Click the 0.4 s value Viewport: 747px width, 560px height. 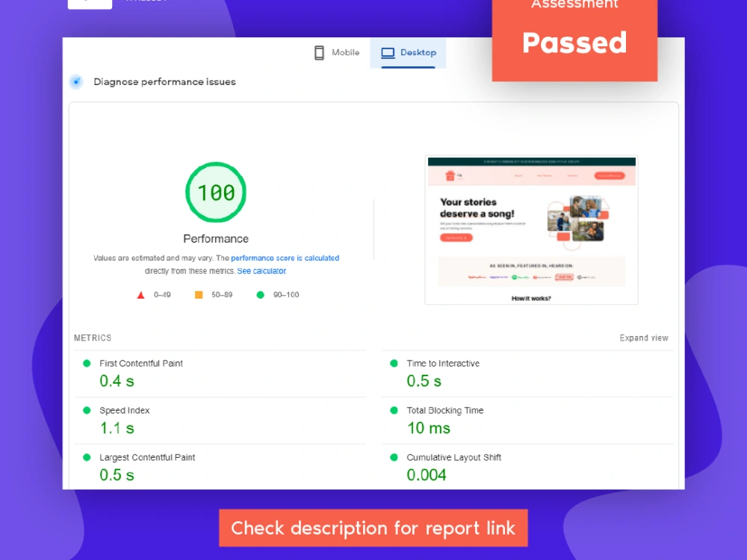tap(117, 381)
